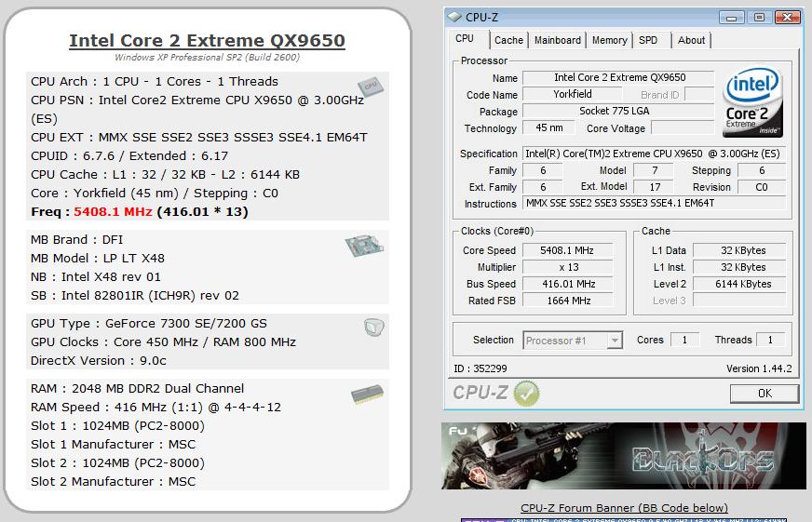Viewport: 812px width, 522px height.
Task: Click the Version 1.44.2 text
Action: pos(759,368)
